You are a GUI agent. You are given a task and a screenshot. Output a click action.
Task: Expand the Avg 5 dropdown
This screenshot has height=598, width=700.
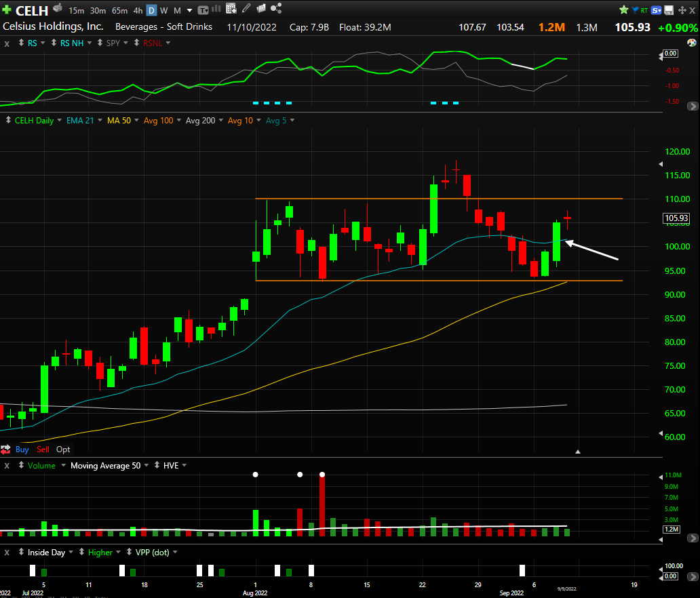pyautogui.click(x=292, y=120)
